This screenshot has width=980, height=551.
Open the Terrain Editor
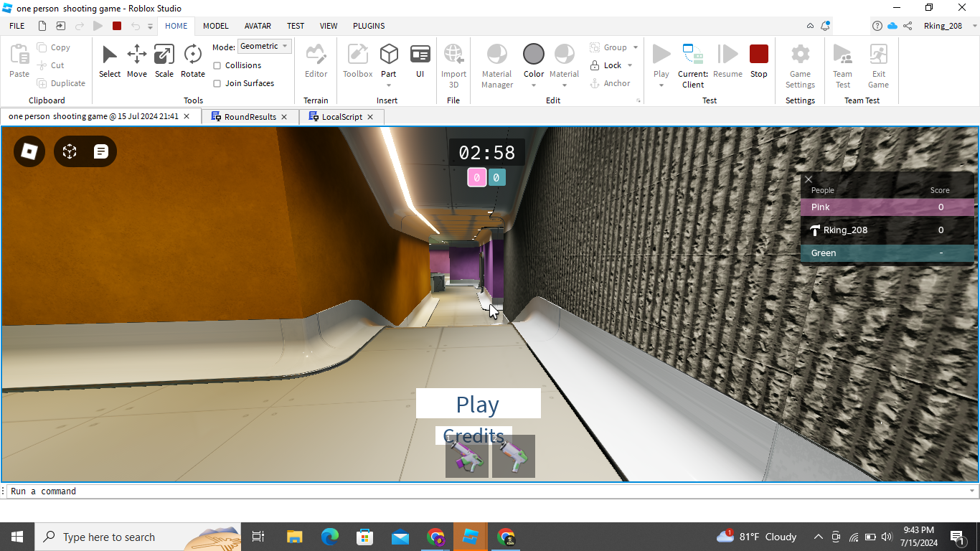coord(316,61)
